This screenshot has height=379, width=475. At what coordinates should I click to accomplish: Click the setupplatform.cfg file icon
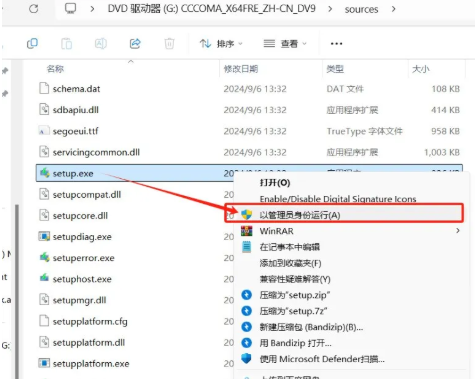[x=44, y=321]
